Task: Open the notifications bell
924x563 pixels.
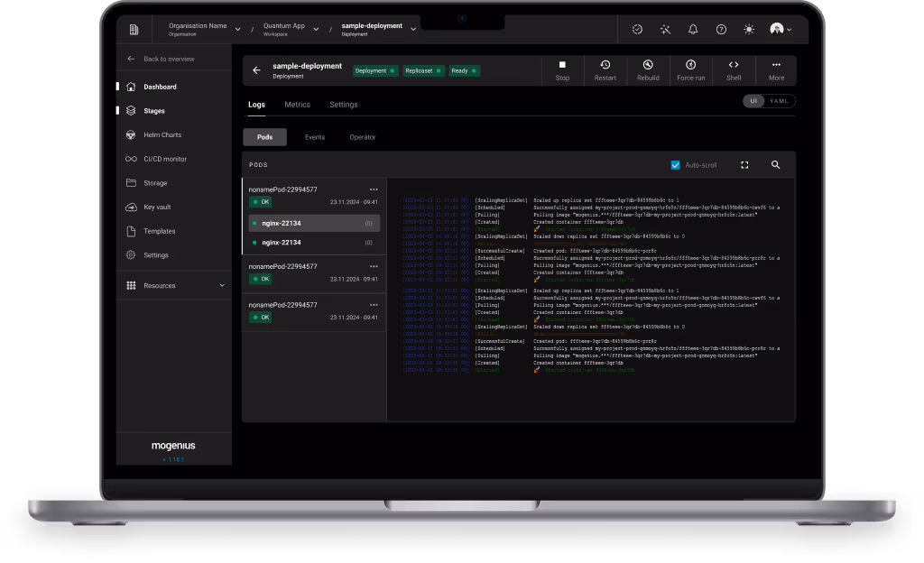Action: tap(693, 30)
